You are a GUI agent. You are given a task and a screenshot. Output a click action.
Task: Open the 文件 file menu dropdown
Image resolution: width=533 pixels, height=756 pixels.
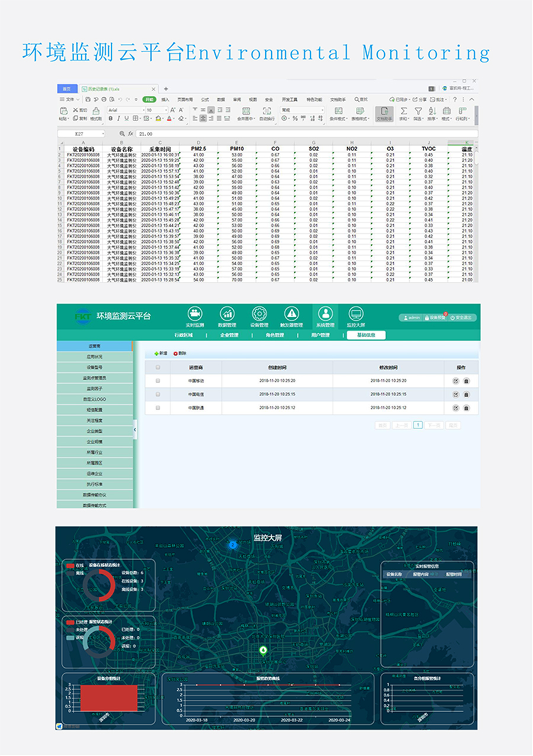coord(69,99)
